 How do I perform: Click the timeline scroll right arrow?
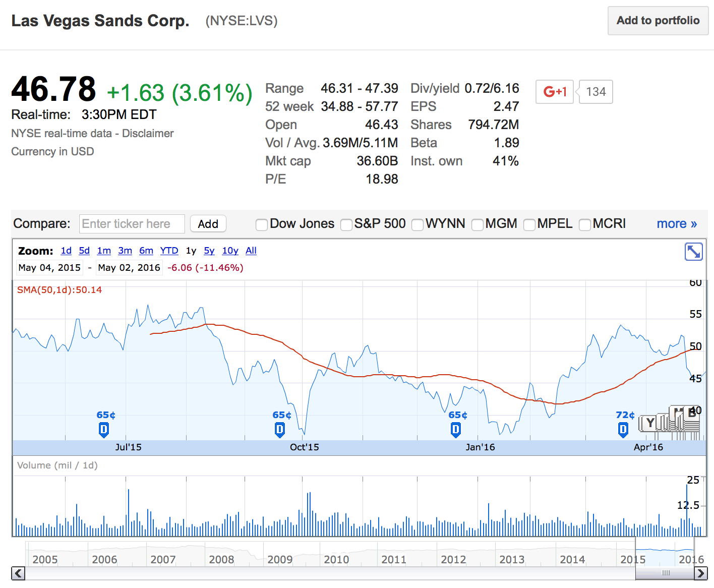pyautogui.click(x=701, y=573)
